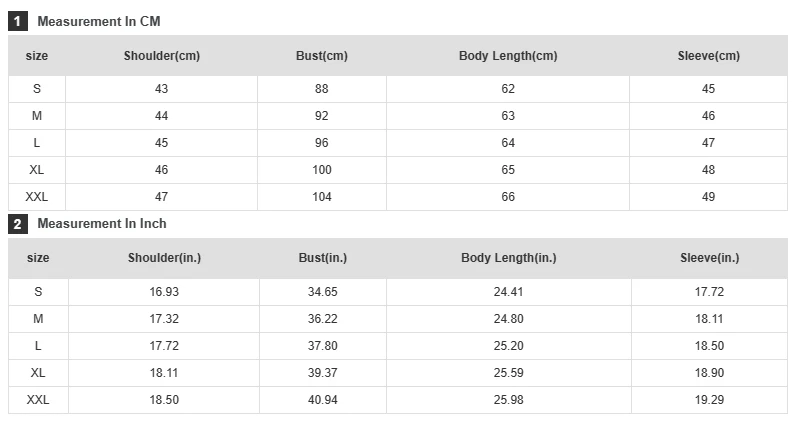This screenshot has height=423, width=797.
Task: Click the Body Length(in.) column header
Action: pos(509,258)
